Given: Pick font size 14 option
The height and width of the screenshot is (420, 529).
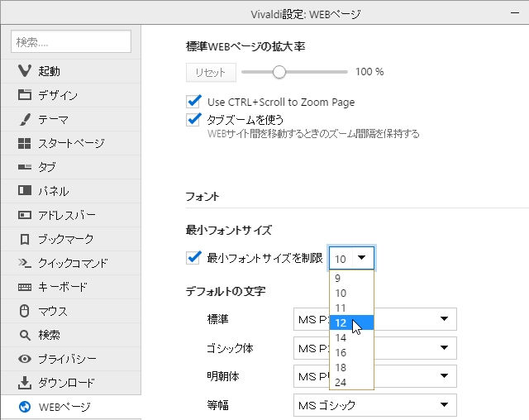Looking at the screenshot, I should click(x=351, y=337).
